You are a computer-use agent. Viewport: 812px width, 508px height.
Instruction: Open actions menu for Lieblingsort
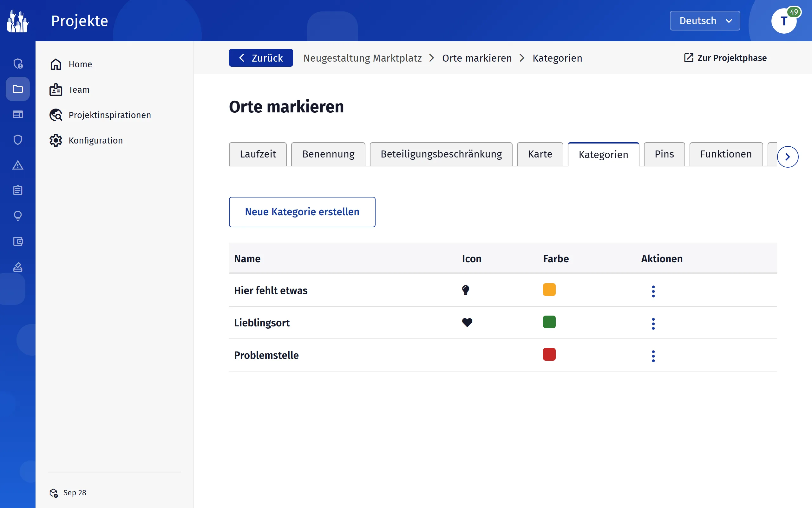pos(653,324)
